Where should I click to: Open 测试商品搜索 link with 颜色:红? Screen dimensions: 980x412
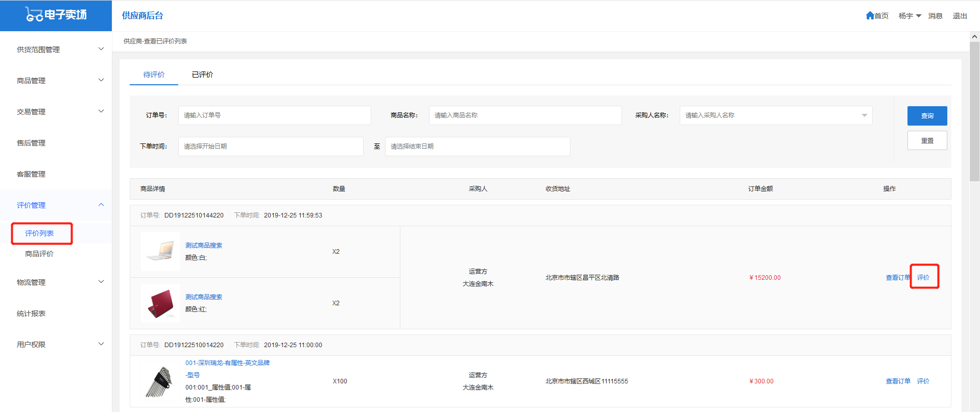coord(204,297)
